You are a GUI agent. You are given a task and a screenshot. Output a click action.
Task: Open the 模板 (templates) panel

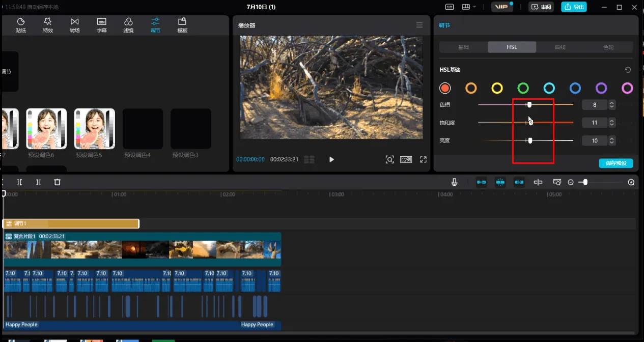[x=182, y=25]
